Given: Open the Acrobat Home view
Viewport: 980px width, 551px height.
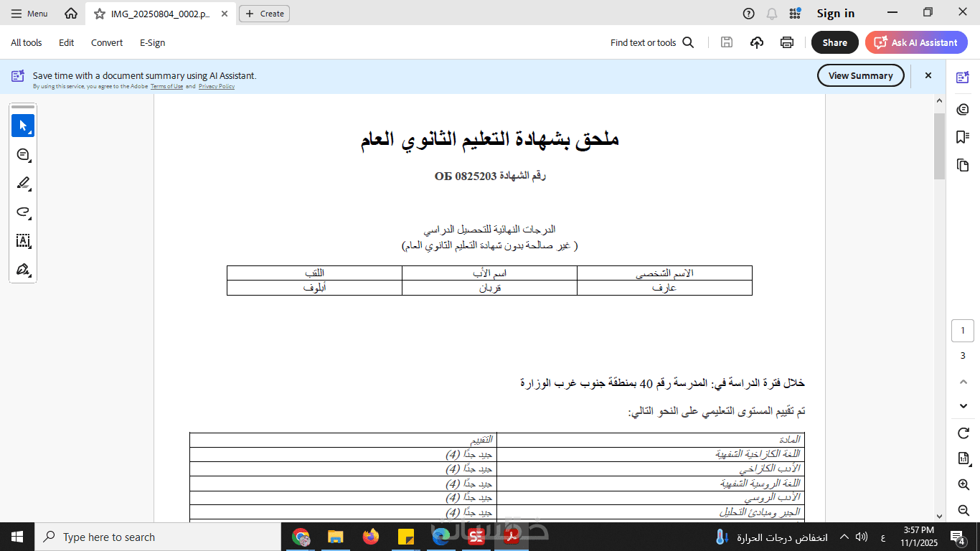Looking at the screenshot, I should click(70, 14).
